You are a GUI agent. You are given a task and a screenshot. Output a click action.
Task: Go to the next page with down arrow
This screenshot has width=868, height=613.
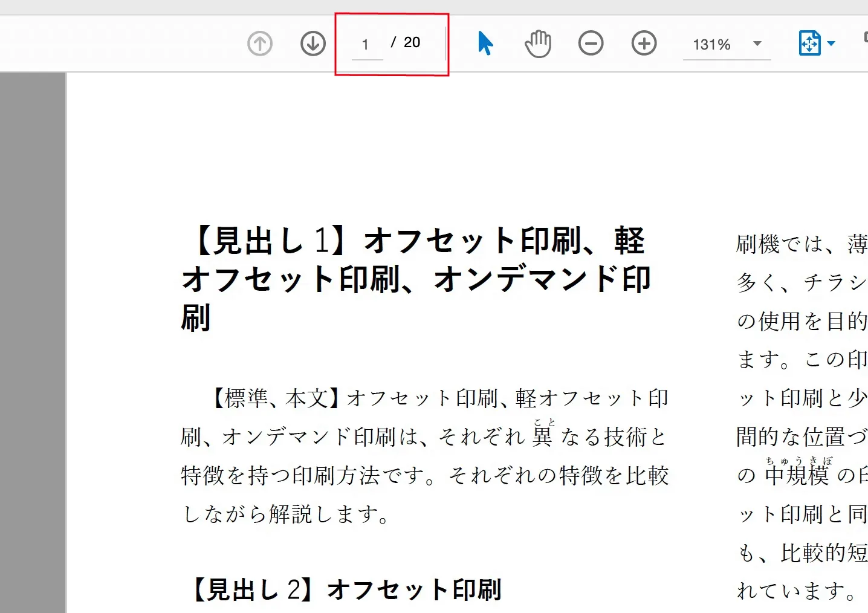click(x=313, y=44)
